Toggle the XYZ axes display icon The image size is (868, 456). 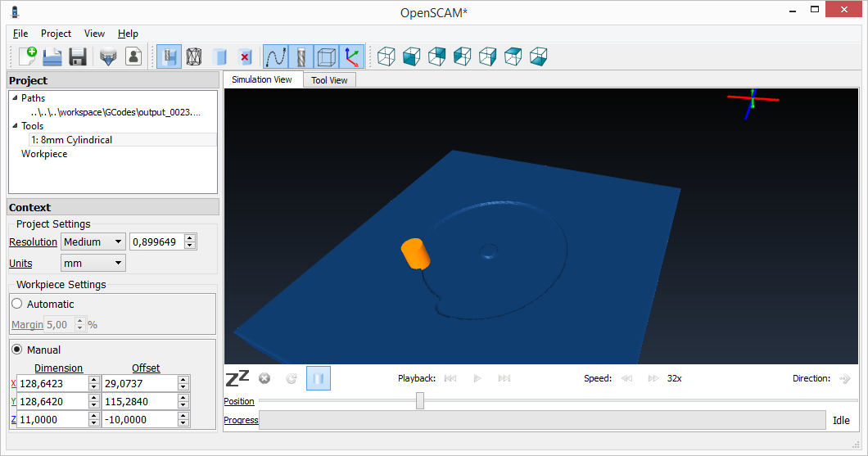coord(352,56)
